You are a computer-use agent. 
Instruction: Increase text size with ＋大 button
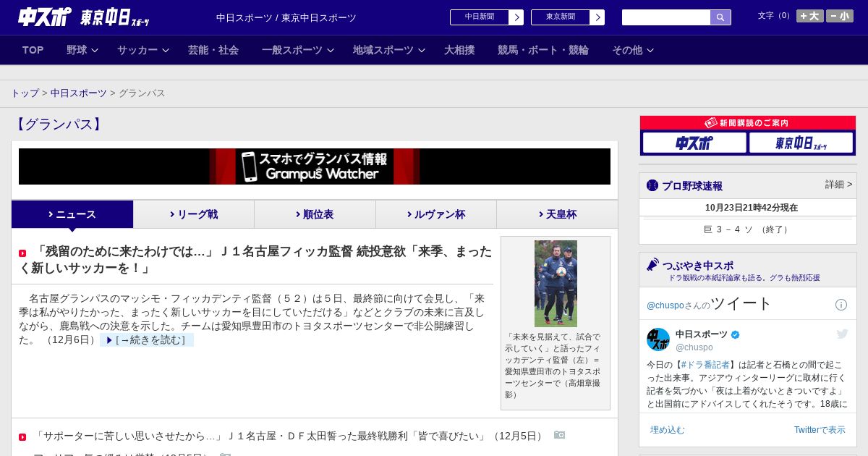809,16
